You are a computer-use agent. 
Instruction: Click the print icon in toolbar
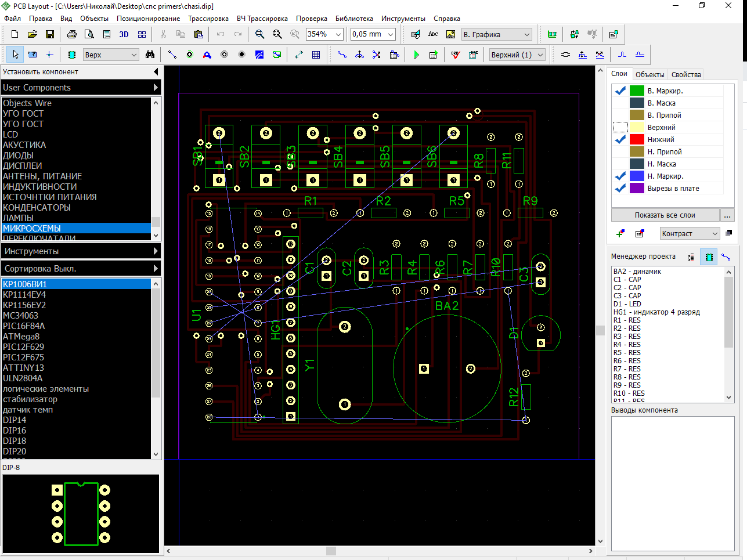coord(71,35)
